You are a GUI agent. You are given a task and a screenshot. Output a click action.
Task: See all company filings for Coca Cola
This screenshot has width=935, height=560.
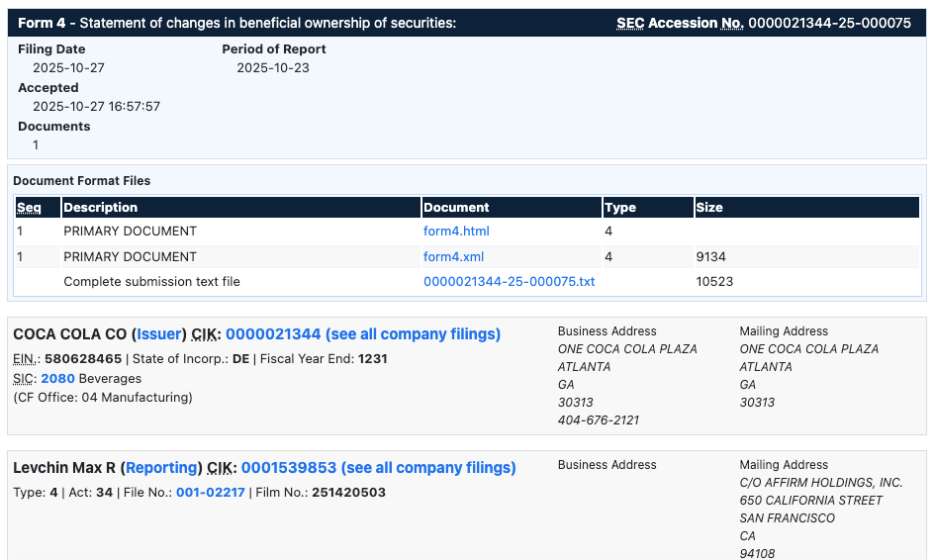[413, 334]
